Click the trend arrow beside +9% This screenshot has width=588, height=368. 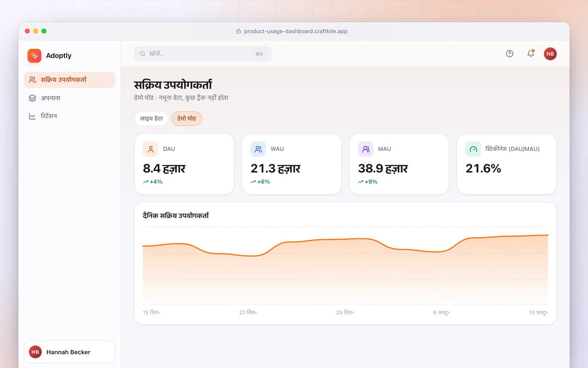coord(361,182)
